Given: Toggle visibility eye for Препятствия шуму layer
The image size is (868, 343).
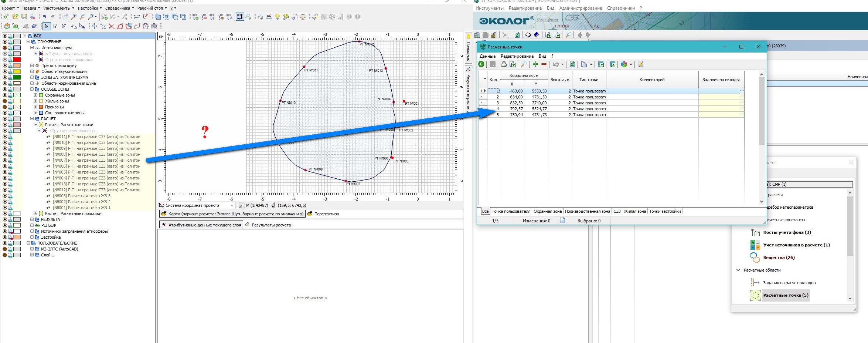Looking at the screenshot, I should point(5,65).
